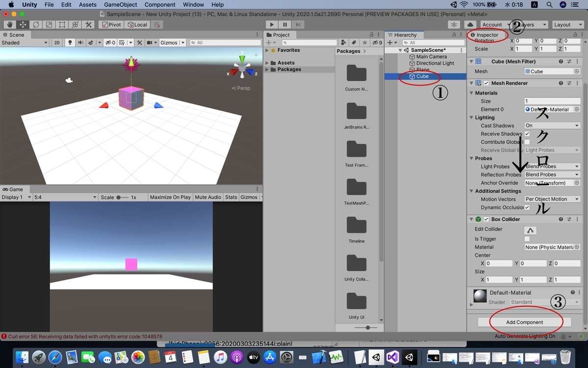This screenshot has width=588, height=368.
Task: Click the Mesh object picker circle
Action: pyautogui.click(x=577, y=71)
